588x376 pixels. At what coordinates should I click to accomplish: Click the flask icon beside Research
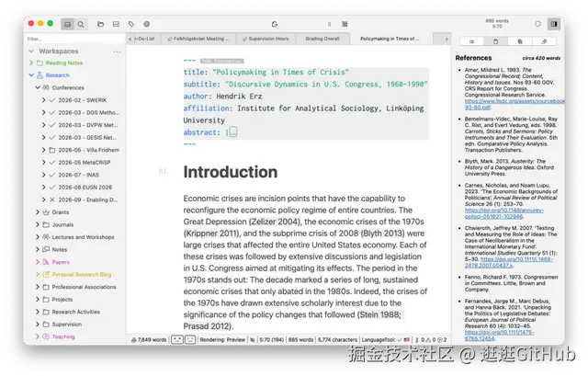(x=40, y=75)
